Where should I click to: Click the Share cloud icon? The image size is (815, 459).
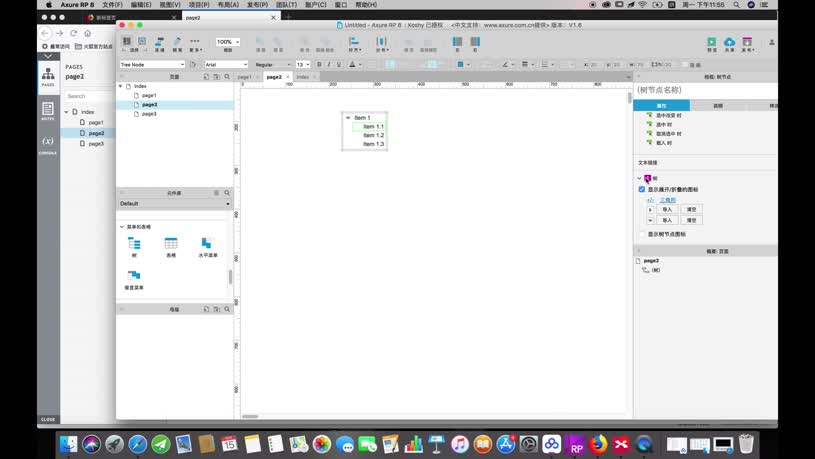coord(730,42)
